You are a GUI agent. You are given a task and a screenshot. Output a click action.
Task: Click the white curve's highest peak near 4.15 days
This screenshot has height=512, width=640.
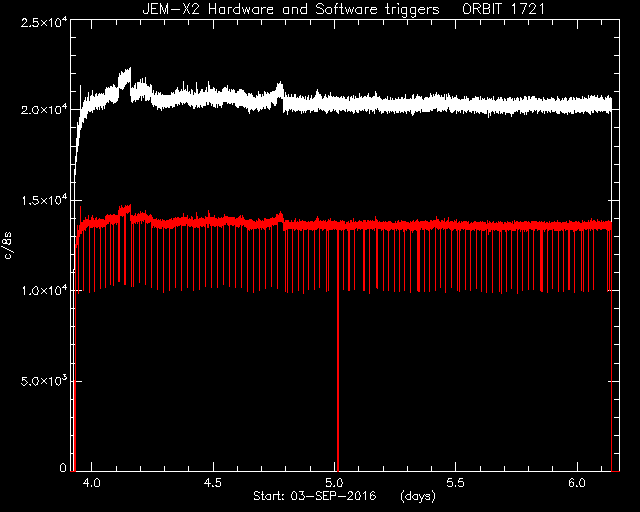click(x=130, y=69)
